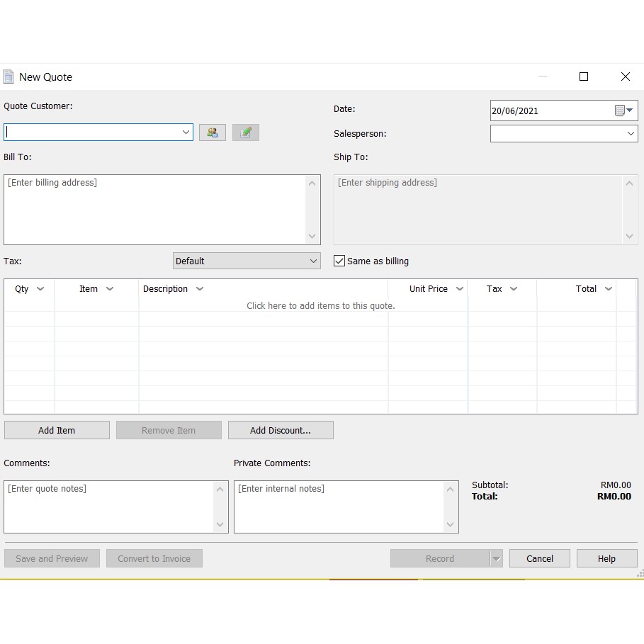The width and height of the screenshot is (644, 644).
Task: Open the calendar date picker icon
Action: click(623, 111)
